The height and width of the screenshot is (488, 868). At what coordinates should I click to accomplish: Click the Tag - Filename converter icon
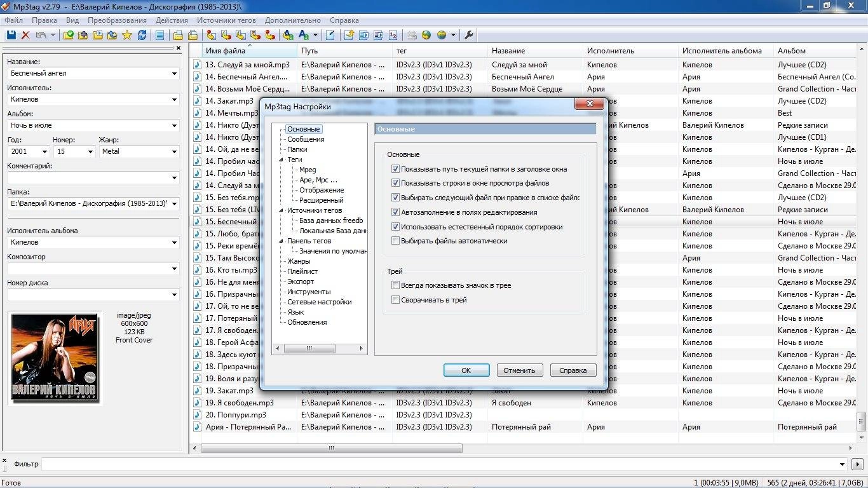[x=211, y=35]
